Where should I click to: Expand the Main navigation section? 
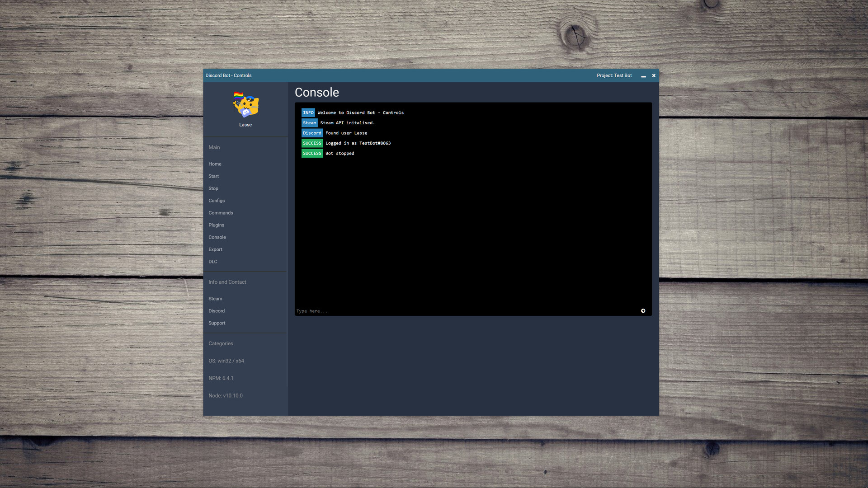point(214,147)
